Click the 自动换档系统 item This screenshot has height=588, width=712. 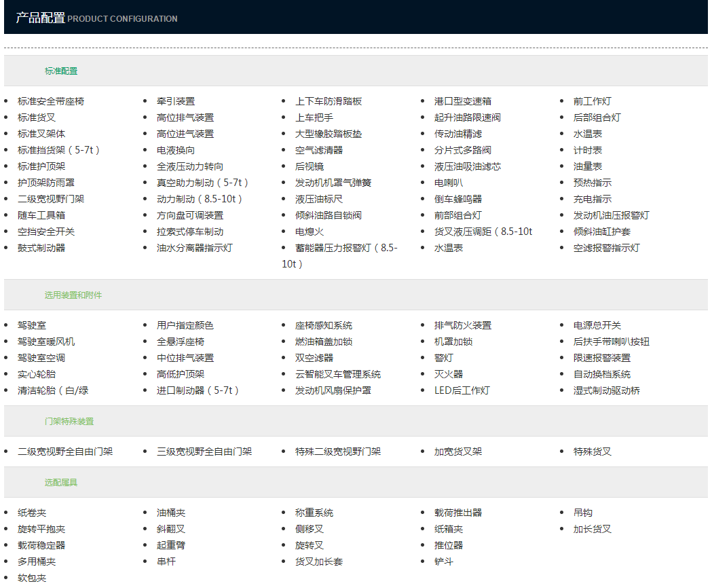[x=601, y=374]
